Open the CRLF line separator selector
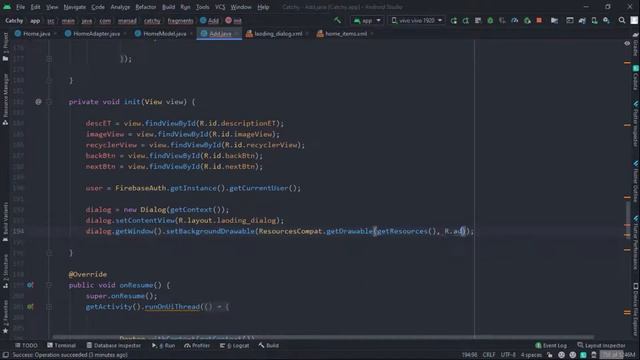 (489, 355)
